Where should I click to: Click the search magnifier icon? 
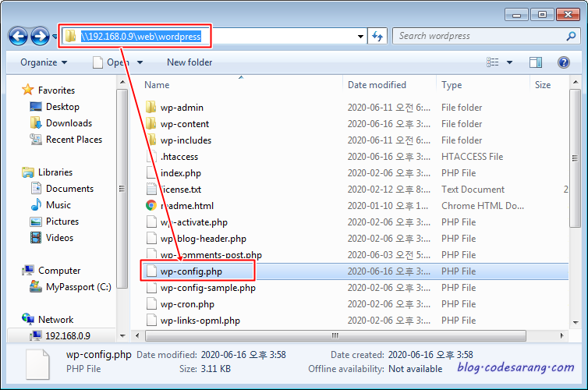coord(571,36)
